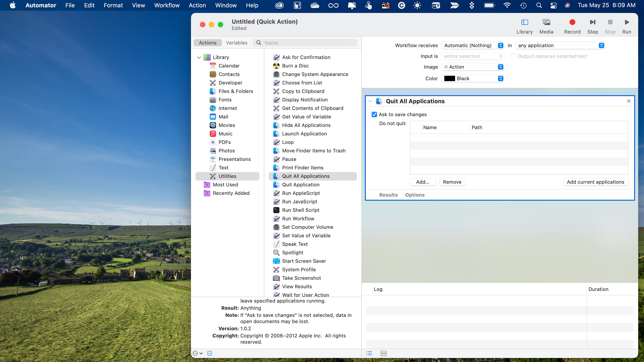Open the Format menu
The width and height of the screenshot is (644, 362).
(113, 5)
